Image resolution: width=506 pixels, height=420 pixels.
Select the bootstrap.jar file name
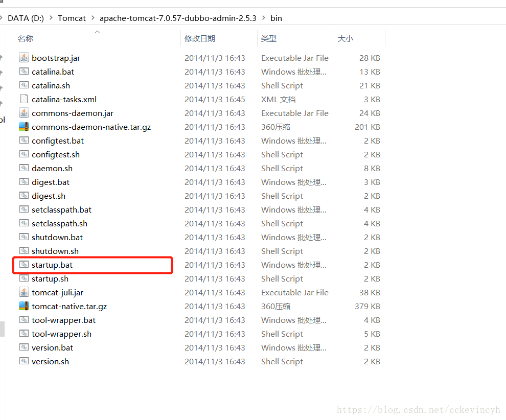pyautogui.click(x=56, y=58)
